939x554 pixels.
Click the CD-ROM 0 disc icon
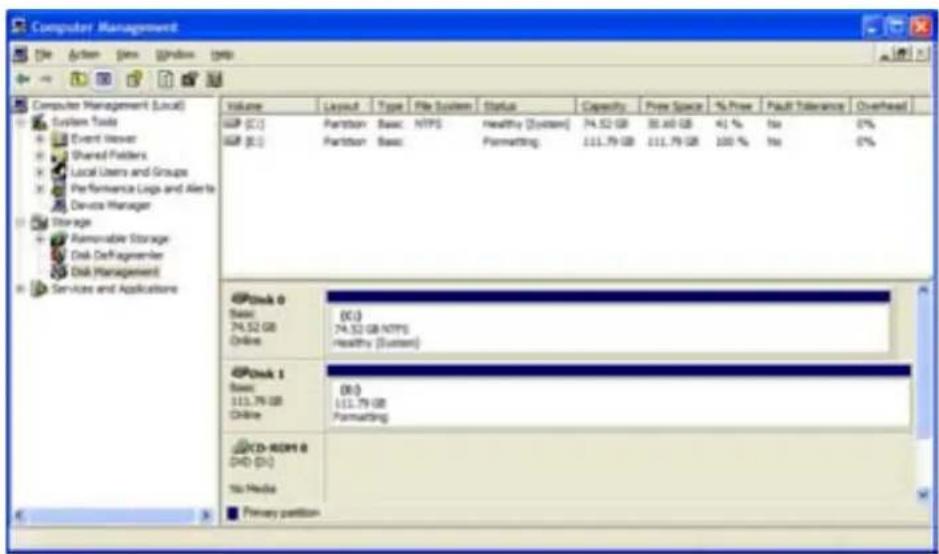coord(240,447)
